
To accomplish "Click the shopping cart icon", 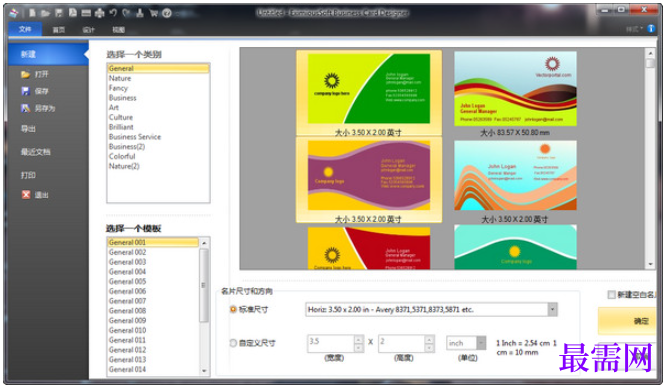I will [153, 13].
